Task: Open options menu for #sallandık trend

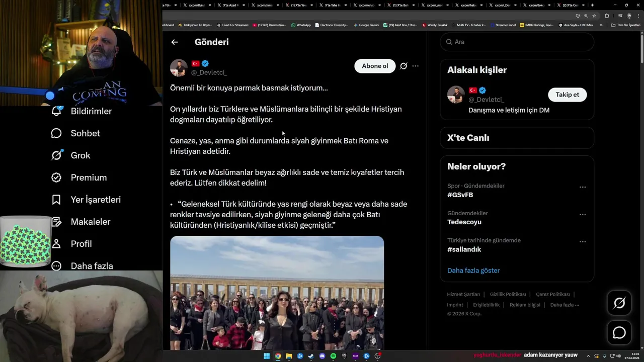Action: point(583,241)
